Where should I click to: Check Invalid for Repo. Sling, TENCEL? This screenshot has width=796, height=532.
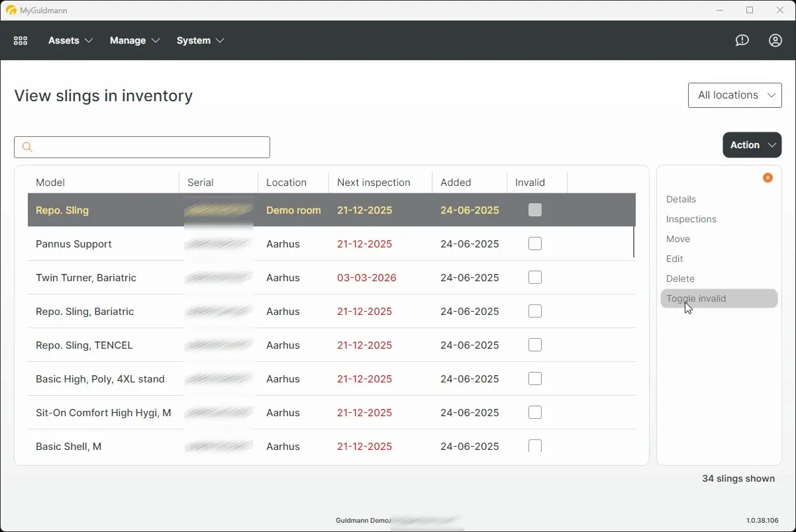tap(534, 345)
